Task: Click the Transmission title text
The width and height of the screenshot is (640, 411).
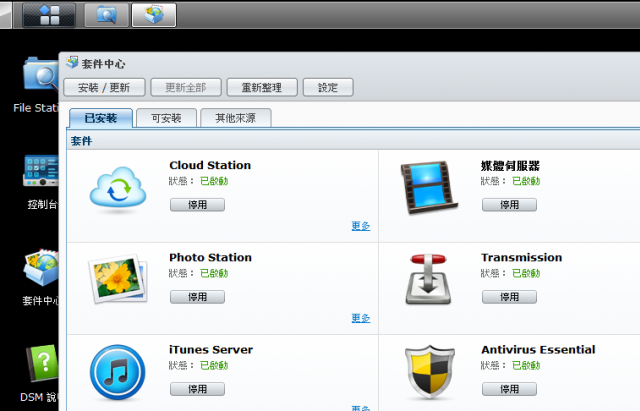Action: point(522,258)
